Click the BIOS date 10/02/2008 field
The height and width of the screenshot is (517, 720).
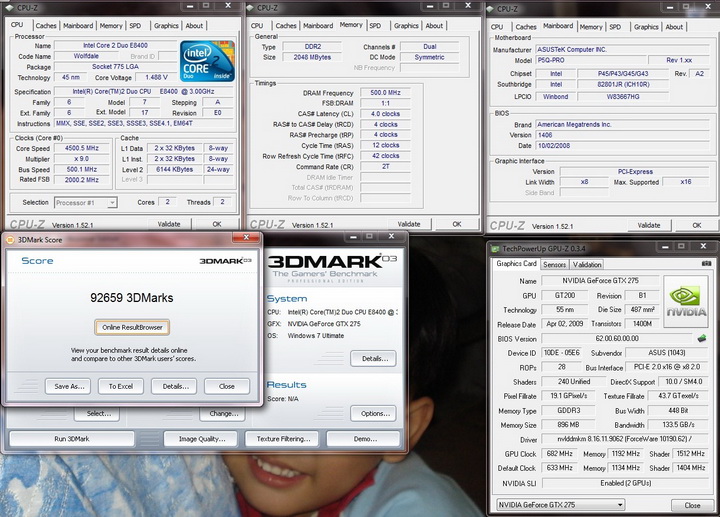pos(623,146)
